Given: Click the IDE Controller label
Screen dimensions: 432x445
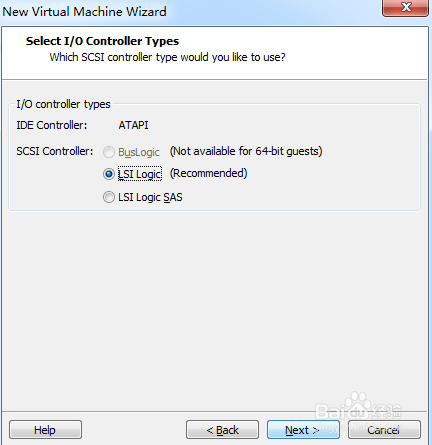Looking at the screenshot, I should coord(52,125).
